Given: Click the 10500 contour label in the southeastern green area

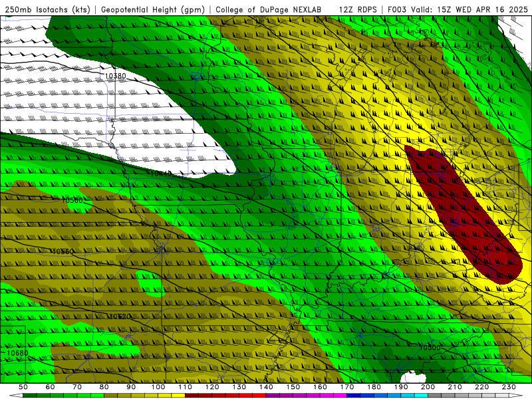Looking at the screenshot, I should (430, 348).
